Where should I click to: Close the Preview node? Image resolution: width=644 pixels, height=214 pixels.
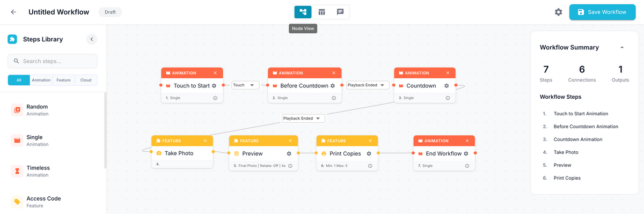(x=290, y=141)
